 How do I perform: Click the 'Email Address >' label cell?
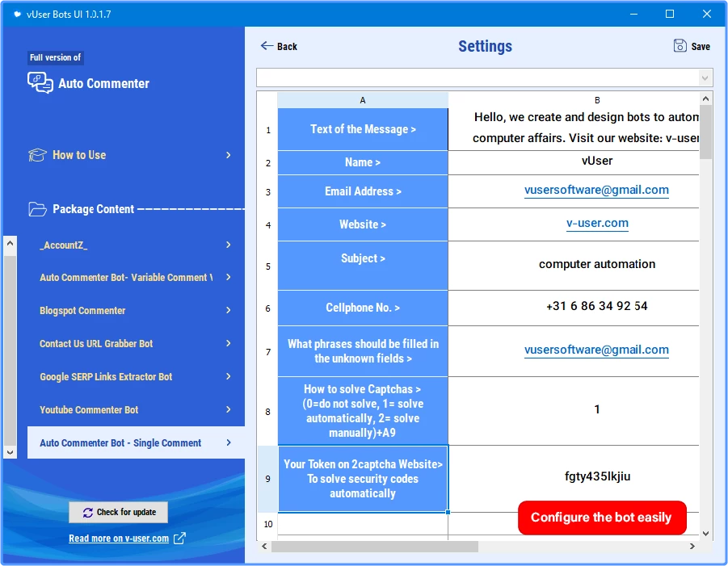pyautogui.click(x=363, y=191)
